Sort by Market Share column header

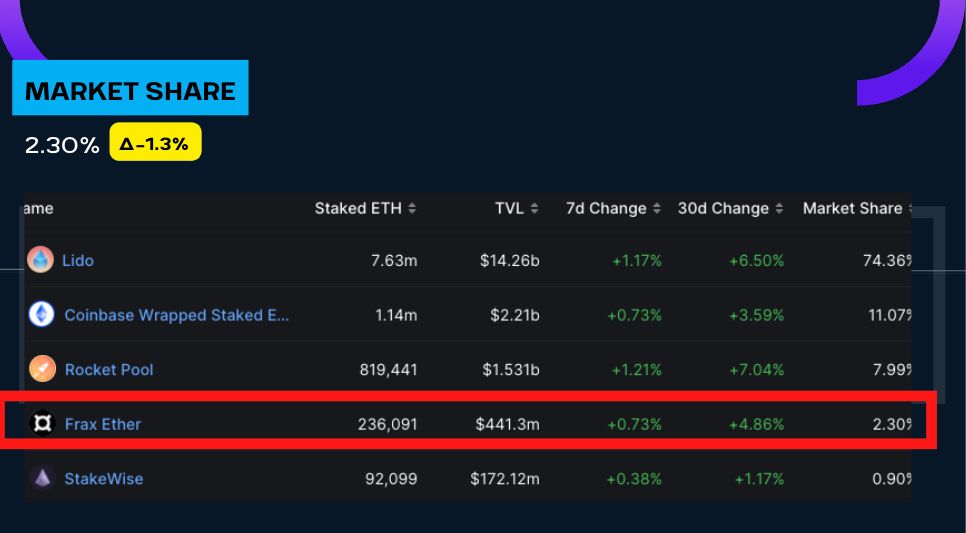[852, 209]
